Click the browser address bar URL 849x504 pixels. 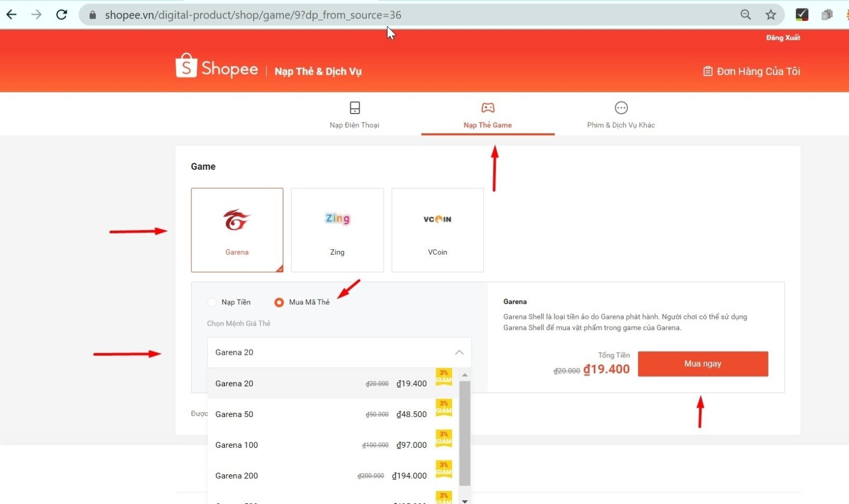coord(253,15)
